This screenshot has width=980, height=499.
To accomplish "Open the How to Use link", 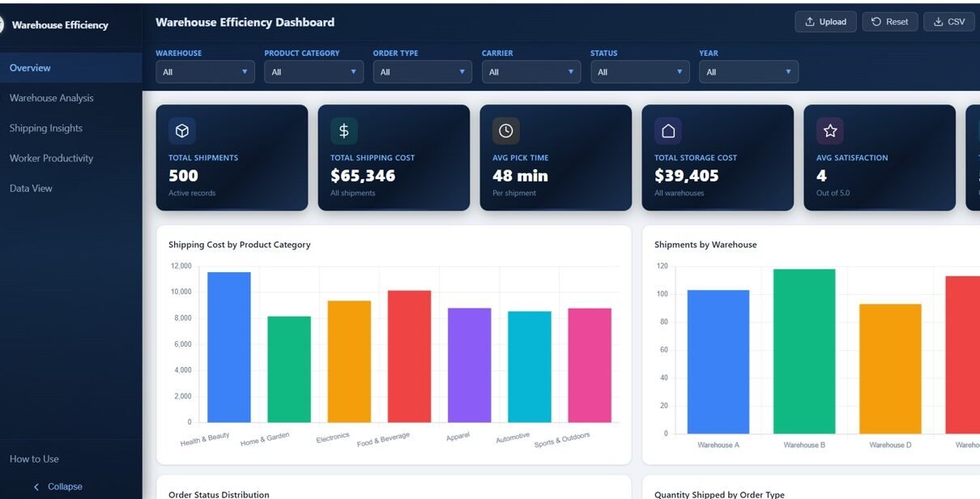I will (x=34, y=458).
